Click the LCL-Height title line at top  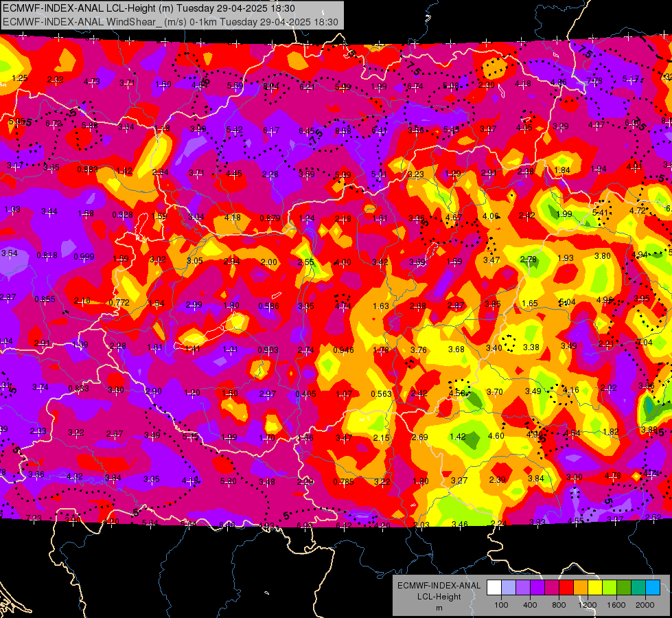coord(149,8)
